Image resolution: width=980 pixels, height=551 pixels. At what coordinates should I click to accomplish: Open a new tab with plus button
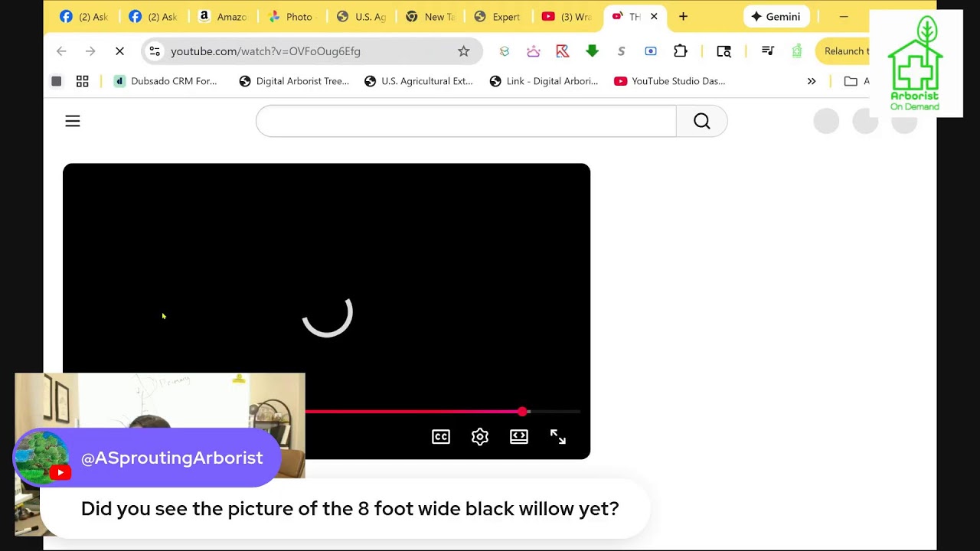click(683, 16)
